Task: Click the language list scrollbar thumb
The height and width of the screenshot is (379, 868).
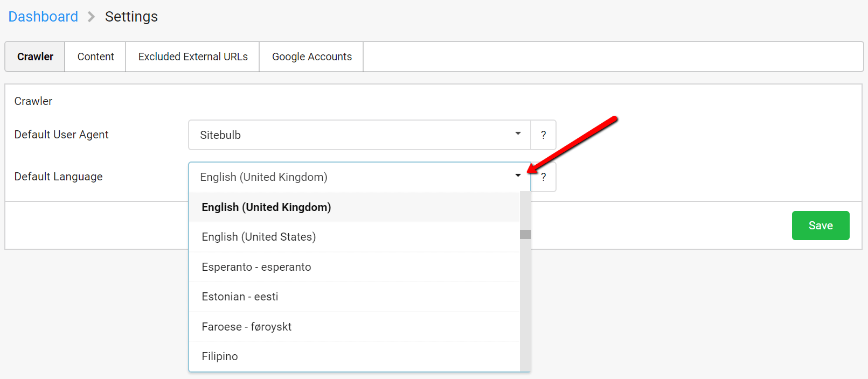Action: [525, 235]
